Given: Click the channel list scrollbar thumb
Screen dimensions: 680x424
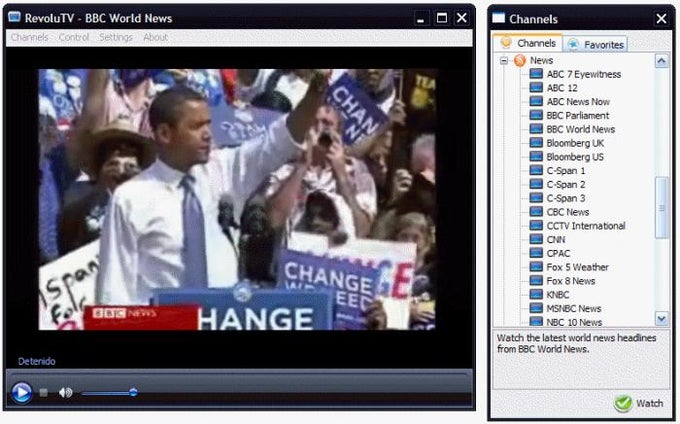Looking at the screenshot, I should tap(661, 207).
